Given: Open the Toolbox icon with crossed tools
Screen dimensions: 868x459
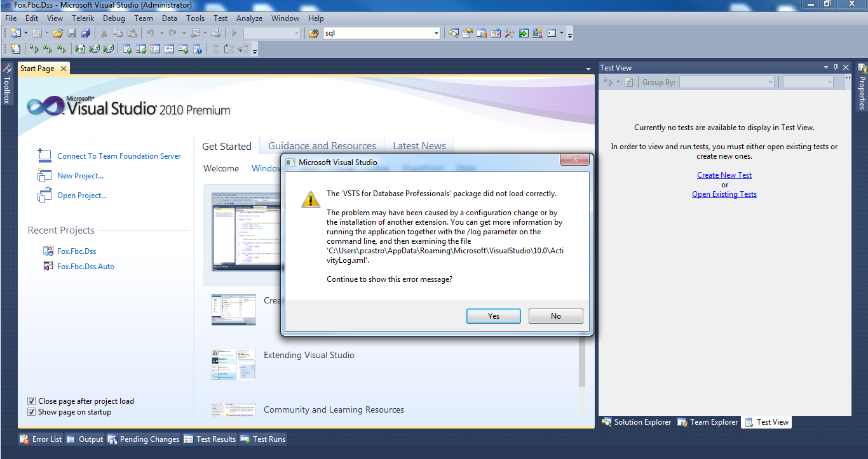Looking at the screenshot, I should pos(508,33).
